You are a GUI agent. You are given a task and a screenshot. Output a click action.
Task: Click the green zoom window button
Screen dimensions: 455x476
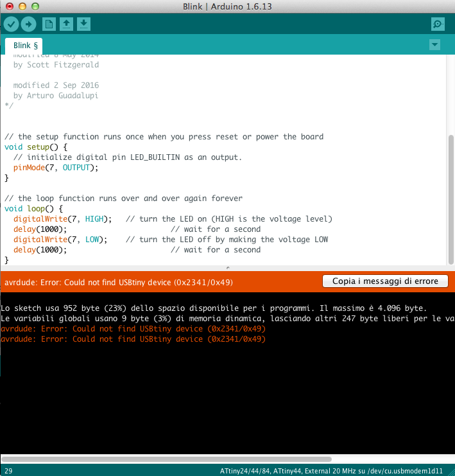35,6
